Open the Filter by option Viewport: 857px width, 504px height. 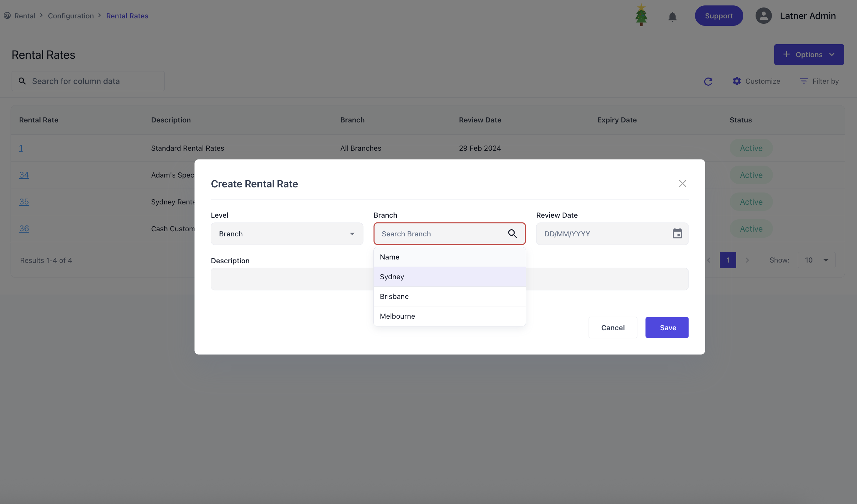(x=819, y=81)
